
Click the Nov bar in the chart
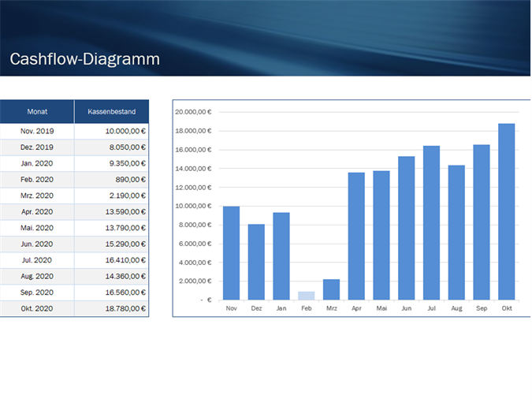point(232,253)
